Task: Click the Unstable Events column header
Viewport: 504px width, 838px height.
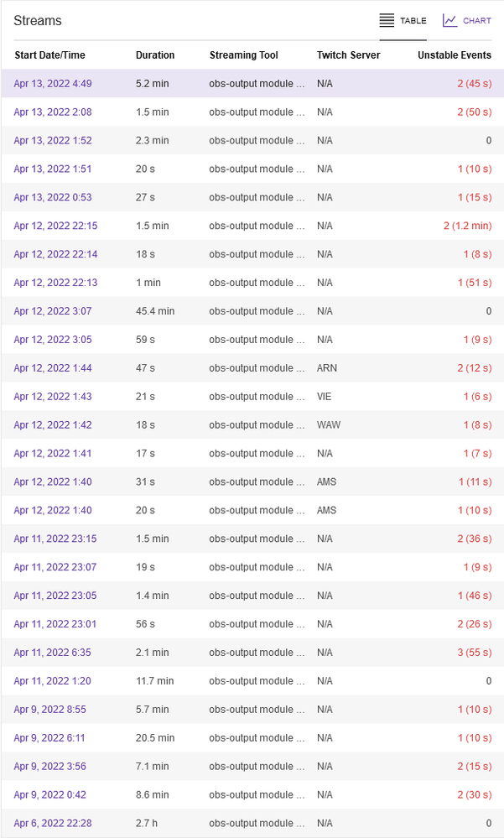Action: pos(455,55)
